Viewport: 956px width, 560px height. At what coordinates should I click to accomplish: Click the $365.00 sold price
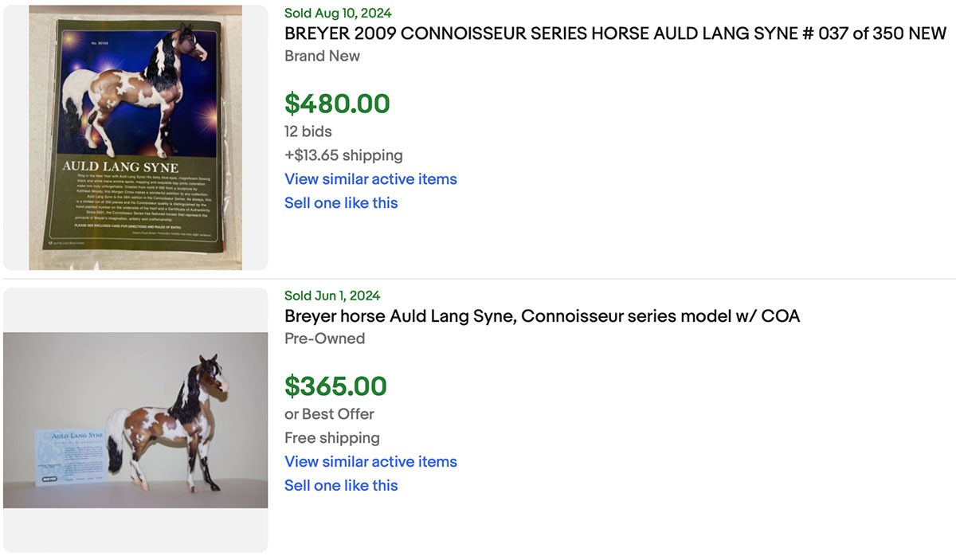coord(335,386)
